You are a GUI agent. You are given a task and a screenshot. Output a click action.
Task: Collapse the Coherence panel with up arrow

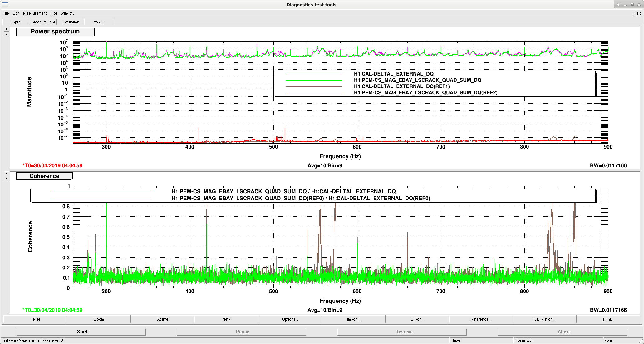point(7,179)
